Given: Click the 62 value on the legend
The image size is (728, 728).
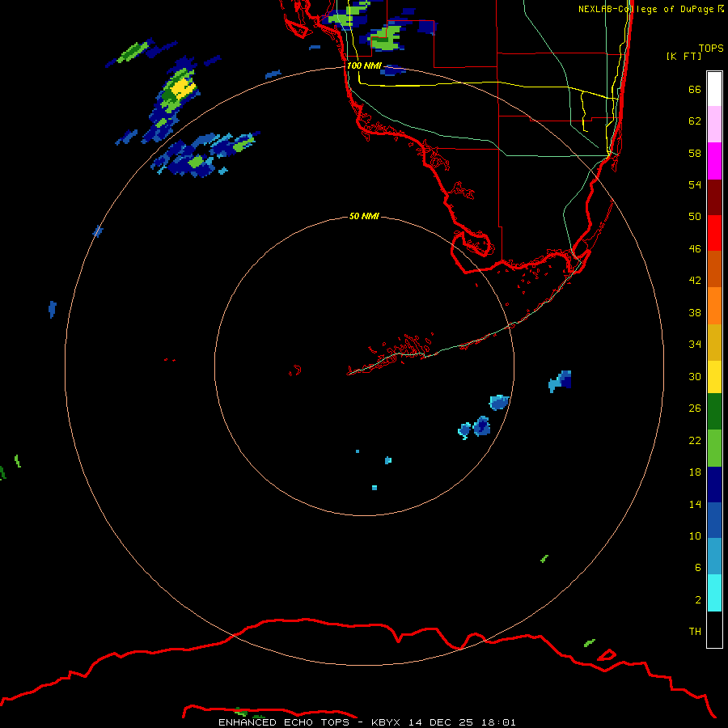Looking at the screenshot, I should pyautogui.click(x=695, y=121).
